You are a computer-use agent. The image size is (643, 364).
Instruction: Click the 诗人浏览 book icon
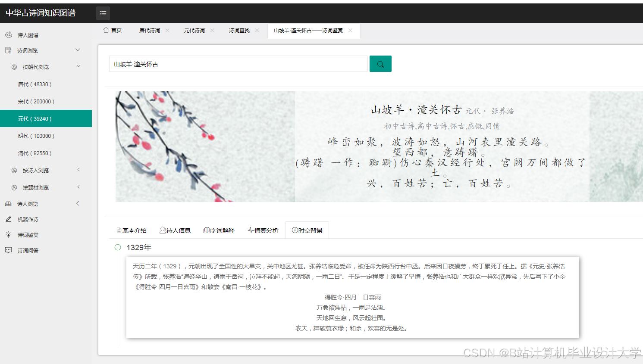click(9, 203)
